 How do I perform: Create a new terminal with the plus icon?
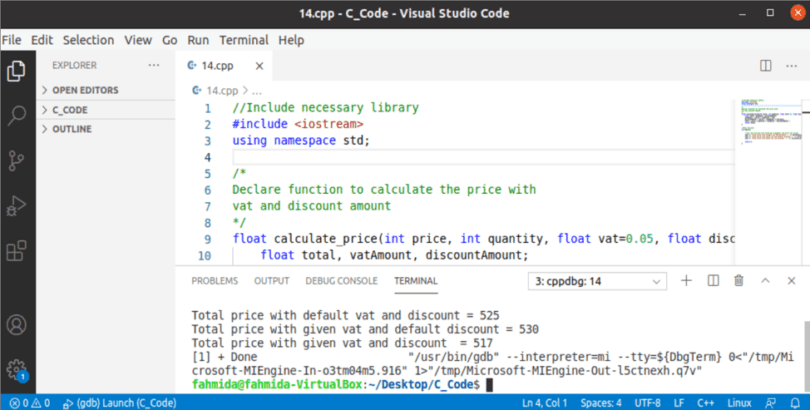coord(686,281)
